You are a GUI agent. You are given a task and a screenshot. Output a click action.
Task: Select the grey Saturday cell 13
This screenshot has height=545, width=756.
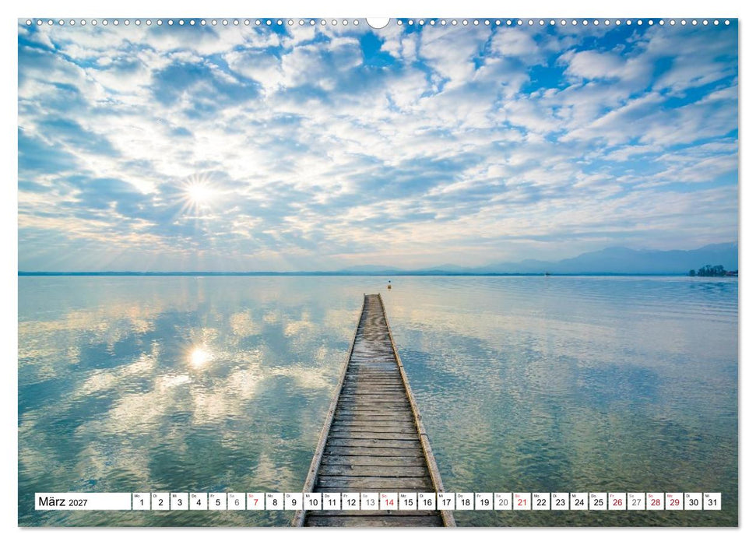(370, 501)
